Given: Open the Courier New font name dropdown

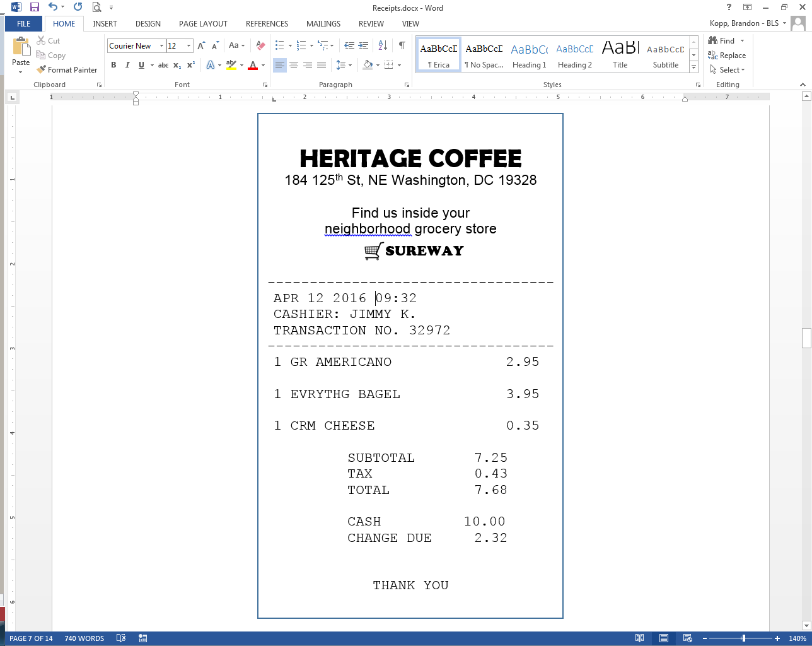Looking at the screenshot, I should tap(161, 45).
